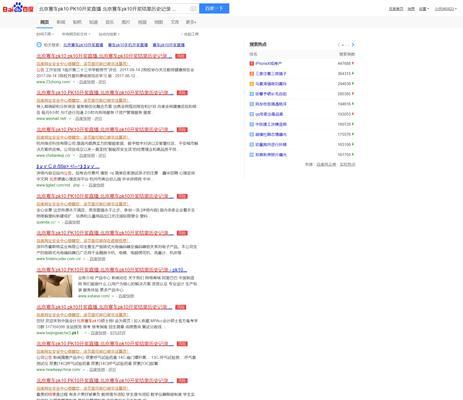The image size is (463, 400).
Task: Click the orange security warning under first result
Action: 82,64
